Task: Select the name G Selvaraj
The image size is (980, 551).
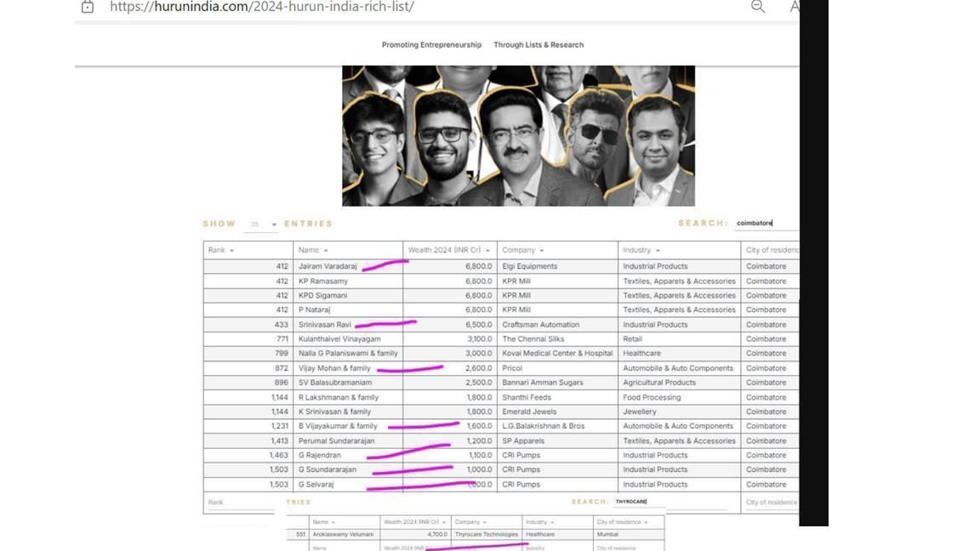Action: click(x=316, y=485)
